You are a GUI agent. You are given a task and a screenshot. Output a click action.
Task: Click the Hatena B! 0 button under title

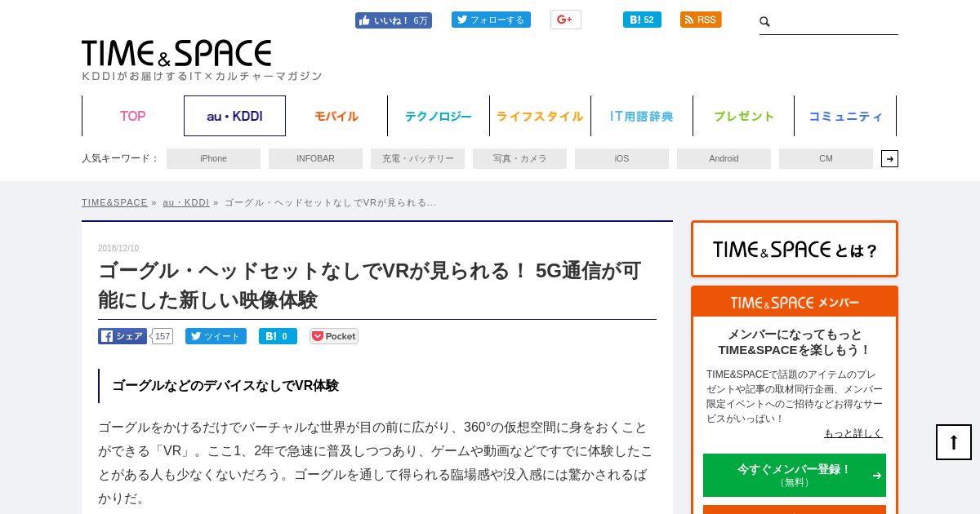tap(278, 336)
